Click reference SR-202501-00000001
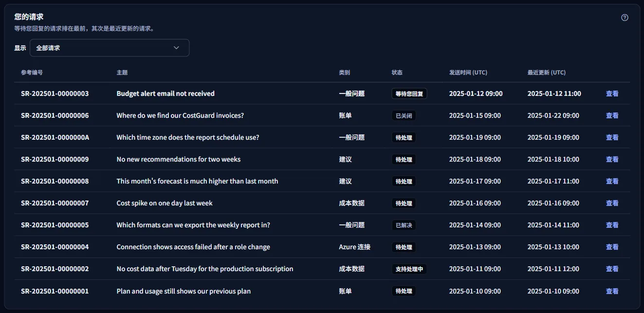The height and width of the screenshot is (313, 644). tap(55, 291)
